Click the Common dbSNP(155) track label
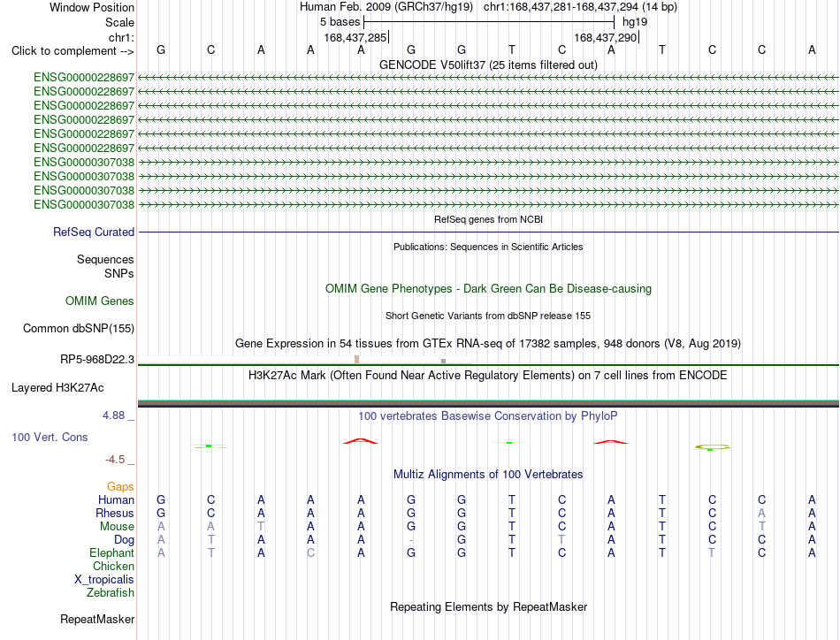The image size is (840, 640). coord(78,328)
